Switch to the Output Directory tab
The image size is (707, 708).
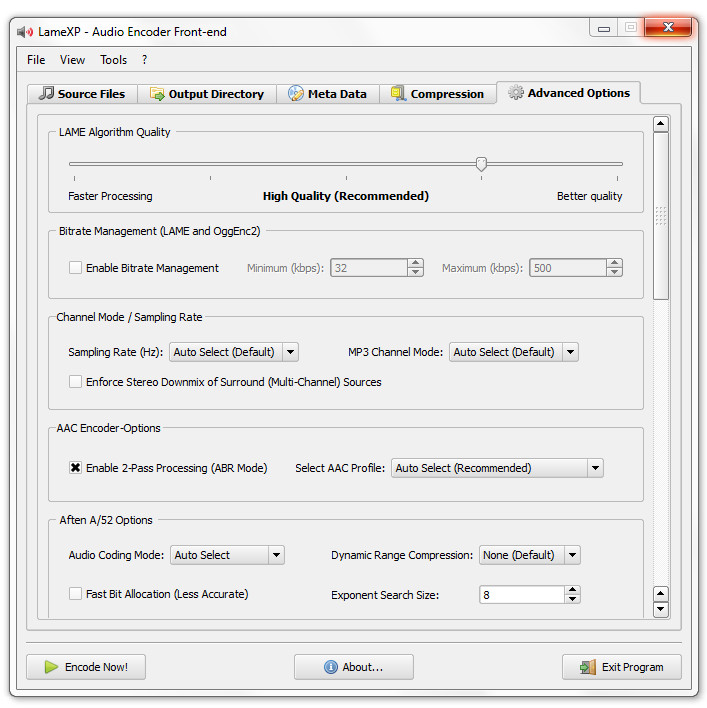(x=207, y=93)
